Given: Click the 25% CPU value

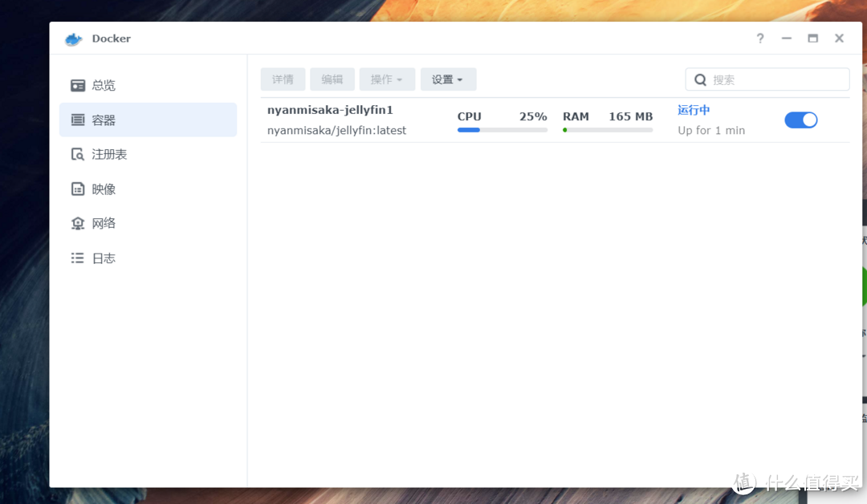Looking at the screenshot, I should (x=533, y=116).
